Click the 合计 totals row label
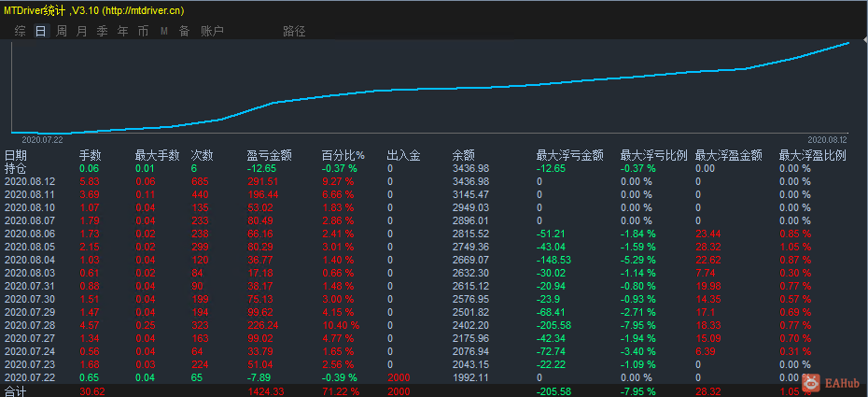868x397 pixels. coord(16,391)
